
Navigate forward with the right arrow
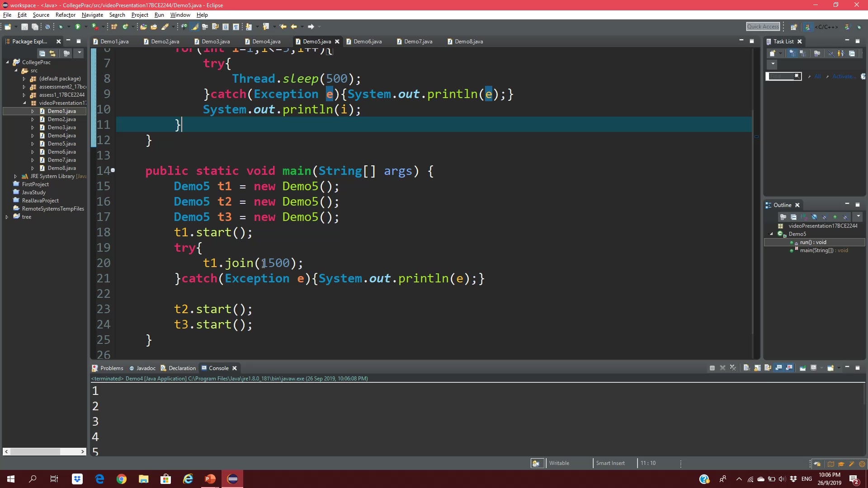(x=311, y=27)
